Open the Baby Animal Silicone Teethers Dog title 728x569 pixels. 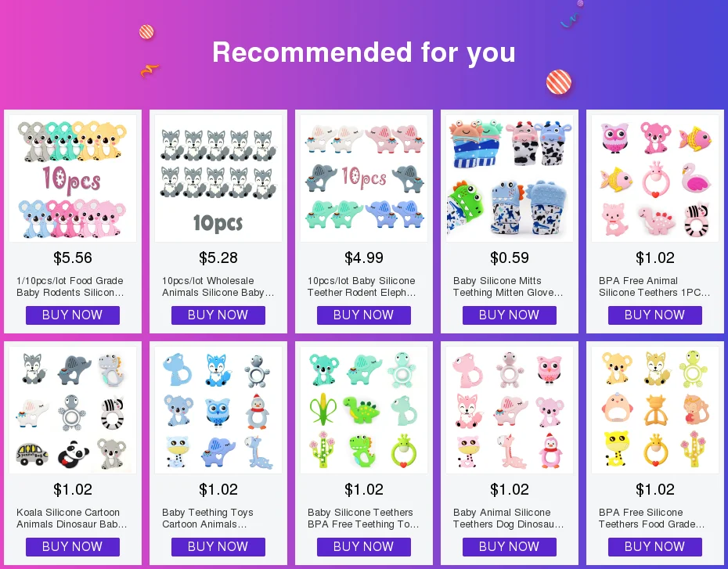(508, 518)
